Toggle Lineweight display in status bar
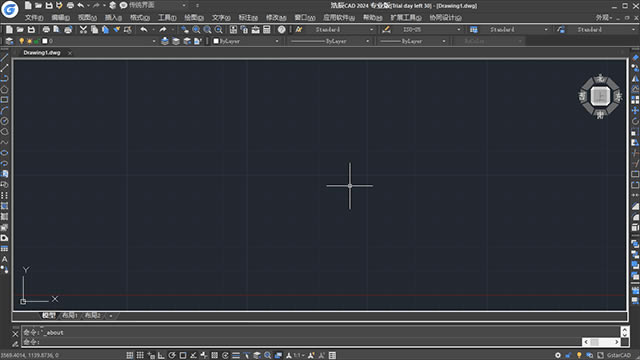The width and height of the screenshot is (640, 360). tap(236, 356)
